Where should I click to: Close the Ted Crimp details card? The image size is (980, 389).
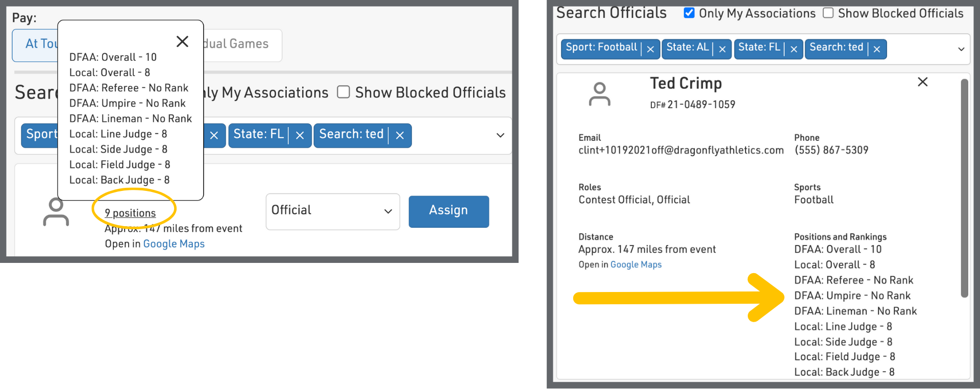922,82
